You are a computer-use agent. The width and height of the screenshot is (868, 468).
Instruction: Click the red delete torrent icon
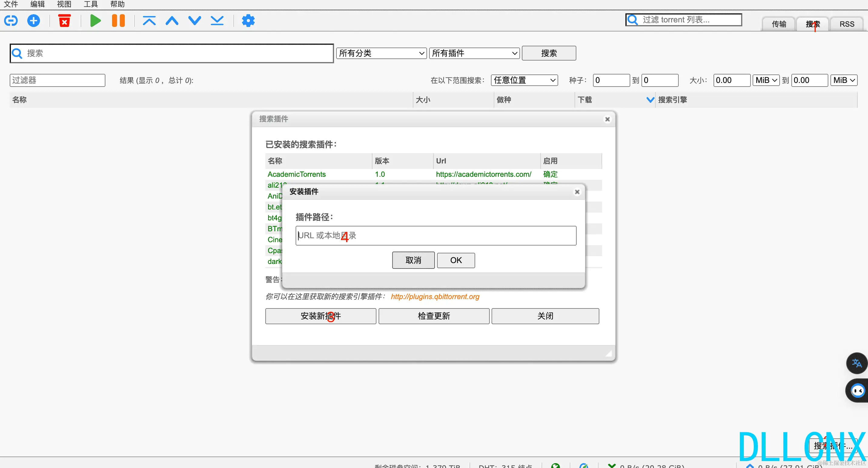65,21
